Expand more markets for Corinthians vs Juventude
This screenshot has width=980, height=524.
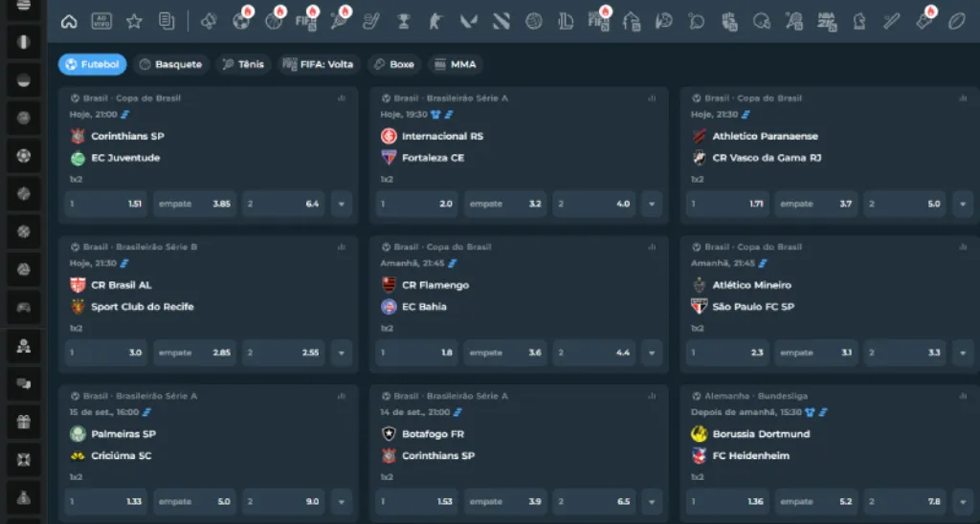(342, 204)
